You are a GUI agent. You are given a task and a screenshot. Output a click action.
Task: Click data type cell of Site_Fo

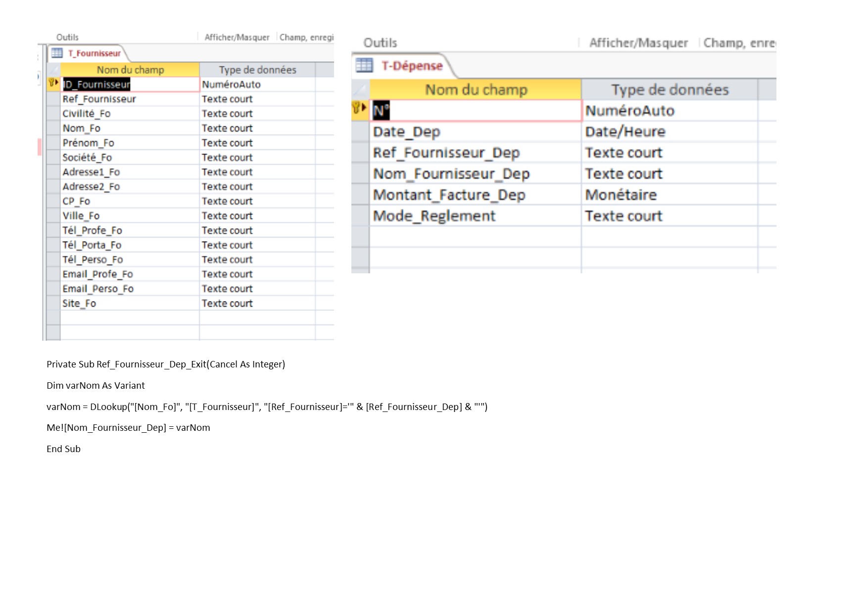pyautogui.click(x=257, y=304)
